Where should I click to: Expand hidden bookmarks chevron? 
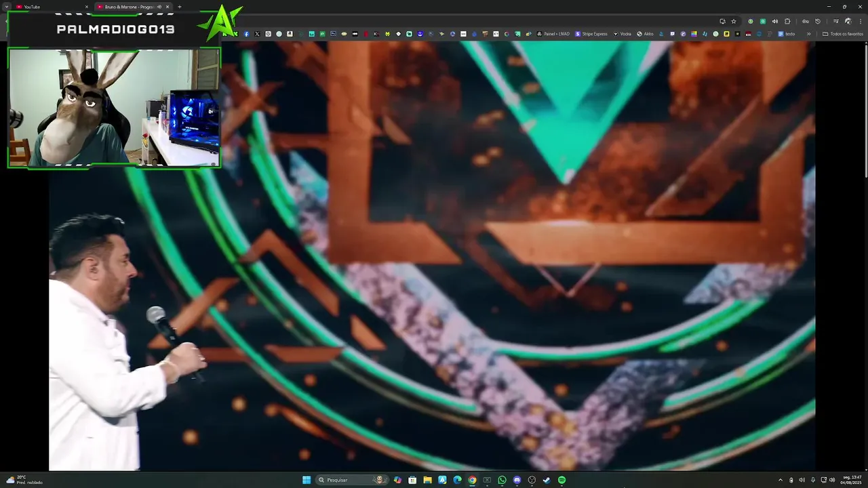[x=808, y=34]
